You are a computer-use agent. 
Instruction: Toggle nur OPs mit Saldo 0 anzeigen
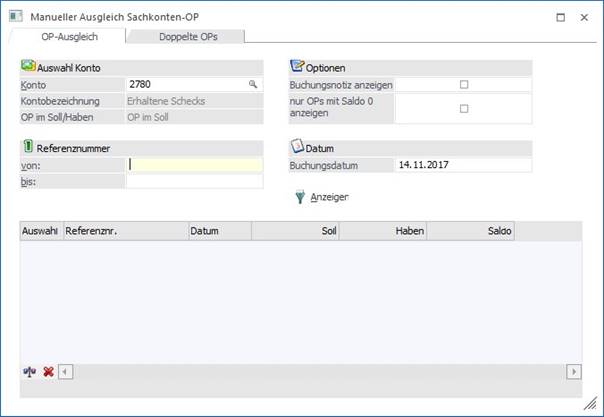click(463, 108)
